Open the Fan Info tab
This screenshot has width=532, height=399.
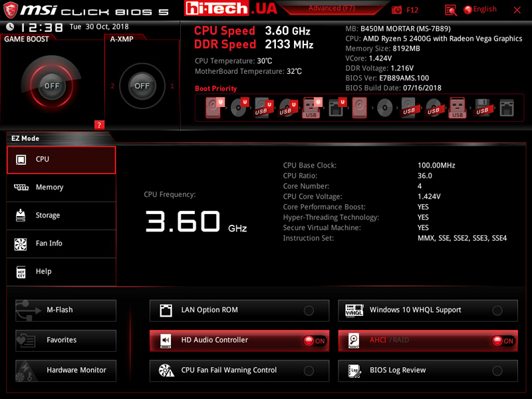pos(61,243)
